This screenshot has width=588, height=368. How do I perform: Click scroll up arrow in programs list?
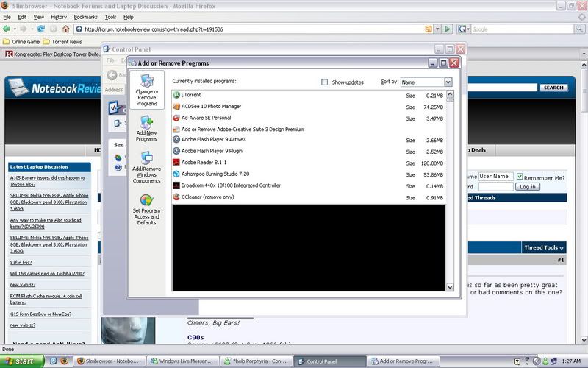click(450, 94)
